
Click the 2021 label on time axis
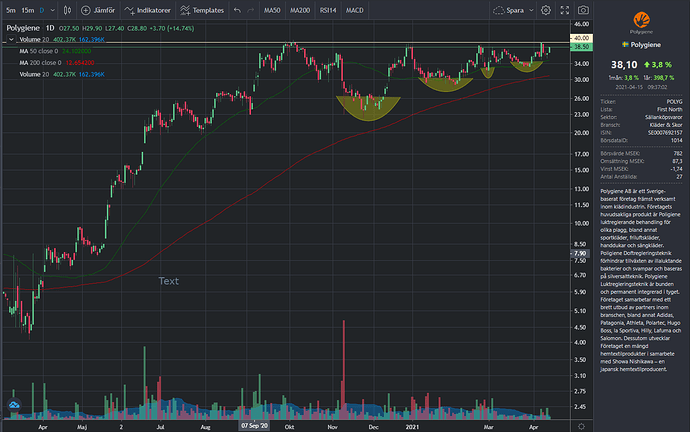click(412, 427)
